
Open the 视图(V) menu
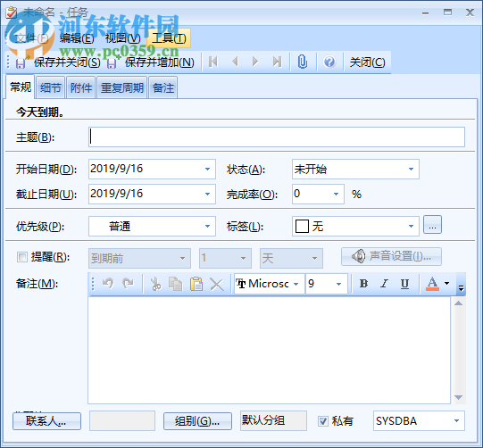pos(123,38)
